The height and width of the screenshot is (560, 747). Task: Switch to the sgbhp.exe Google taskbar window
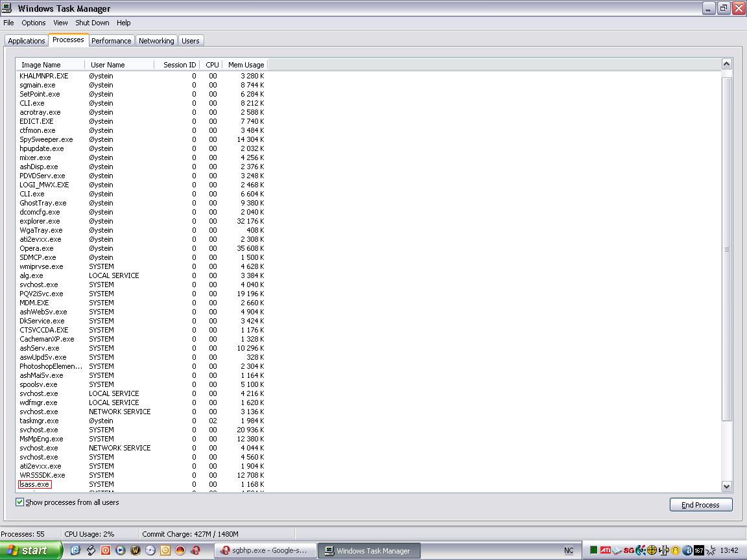point(265,550)
